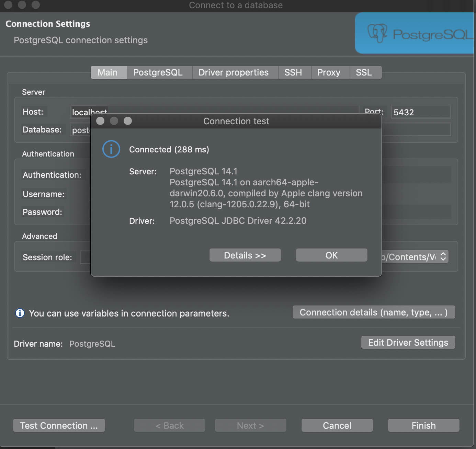476x449 pixels.
Task: Click the blue info icon in Connection test
Action: click(x=111, y=149)
